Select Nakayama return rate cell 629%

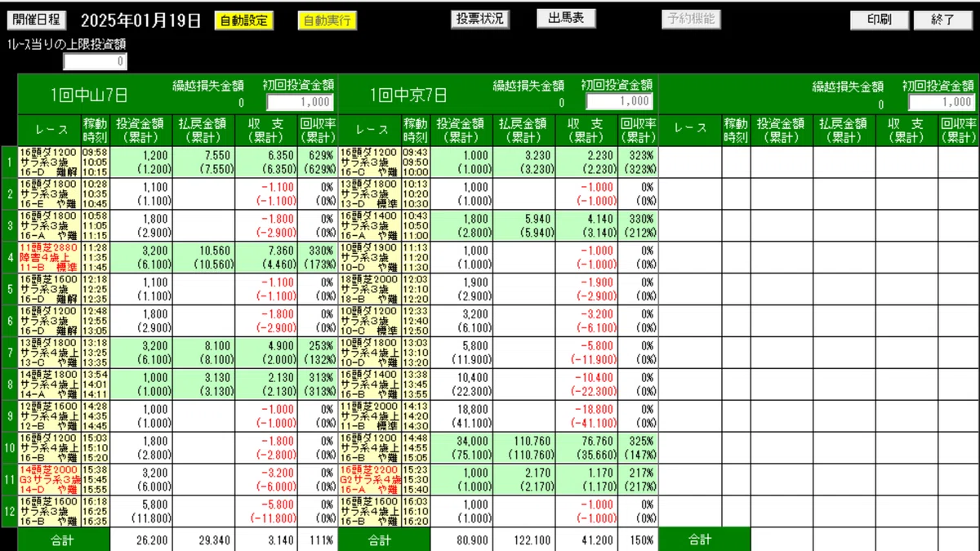pyautogui.click(x=317, y=162)
